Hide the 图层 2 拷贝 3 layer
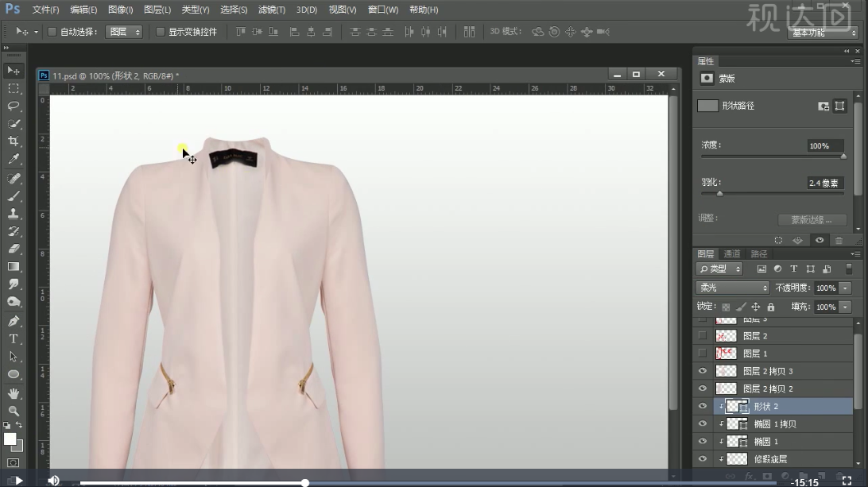Viewport: 868px width, 487px height. coord(703,371)
